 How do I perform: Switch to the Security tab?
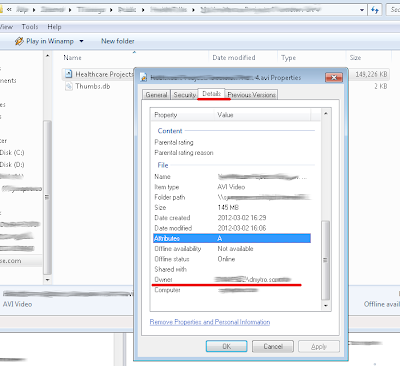184,95
